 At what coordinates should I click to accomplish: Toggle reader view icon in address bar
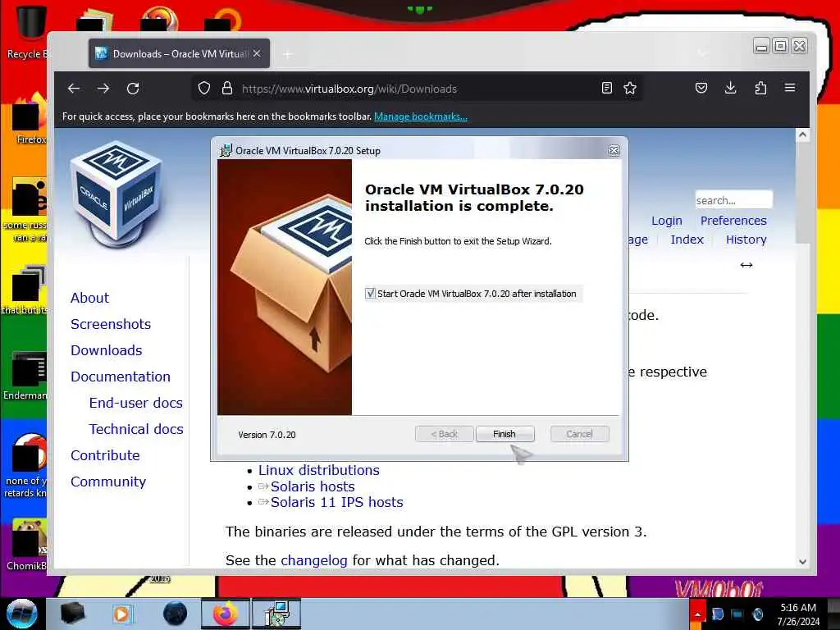606,89
